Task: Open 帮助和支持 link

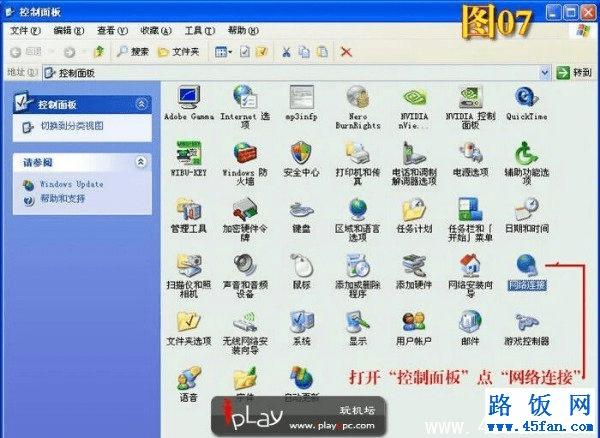Action: (x=62, y=199)
